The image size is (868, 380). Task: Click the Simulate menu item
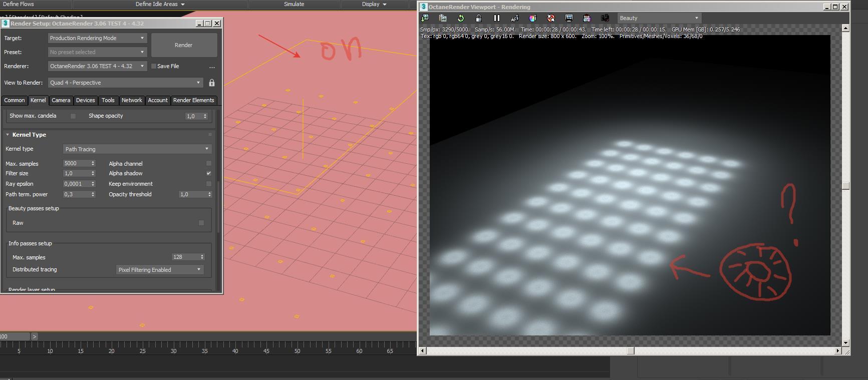pos(294,4)
